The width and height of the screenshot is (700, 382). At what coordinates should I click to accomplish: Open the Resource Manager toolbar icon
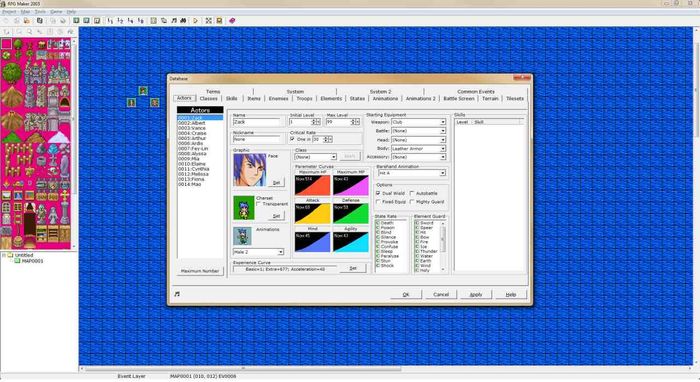(x=164, y=21)
